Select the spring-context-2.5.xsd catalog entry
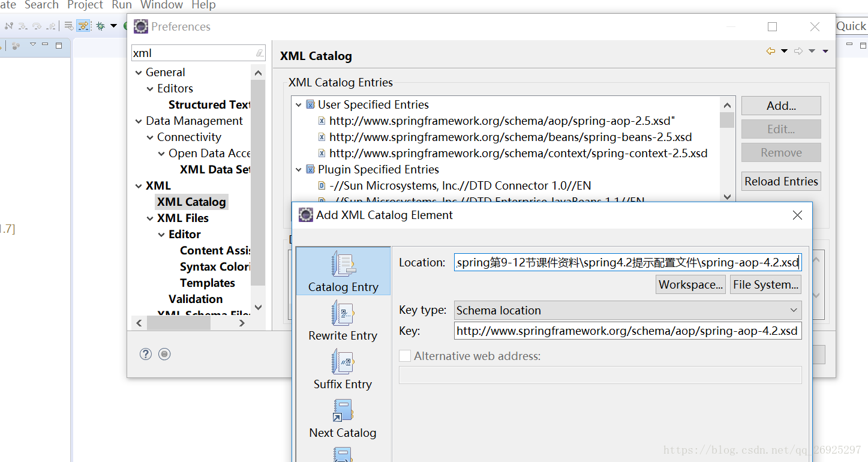868x462 pixels. coord(518,153)
